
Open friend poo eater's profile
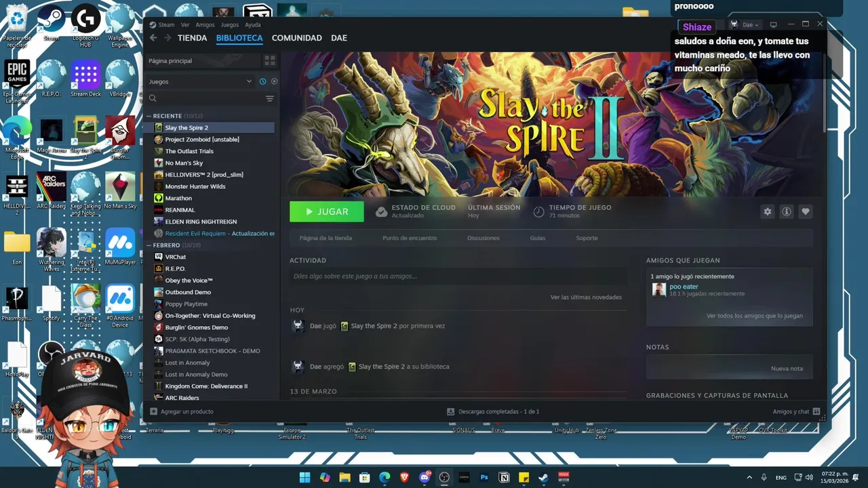pyautogui.click(x=684, y=287)
